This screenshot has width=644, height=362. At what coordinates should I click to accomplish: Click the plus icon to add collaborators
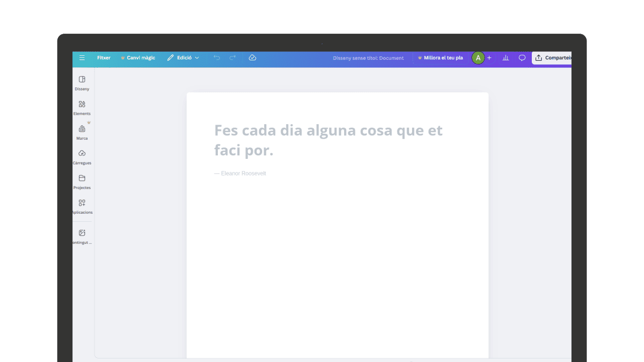pyautogui.click(x=489, y=58)
